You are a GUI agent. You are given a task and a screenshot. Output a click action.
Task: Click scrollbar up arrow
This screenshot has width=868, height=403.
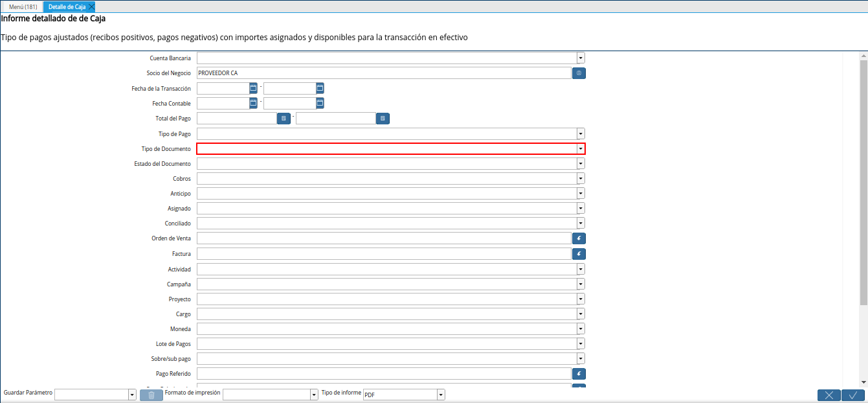click(x=863, y=56)
